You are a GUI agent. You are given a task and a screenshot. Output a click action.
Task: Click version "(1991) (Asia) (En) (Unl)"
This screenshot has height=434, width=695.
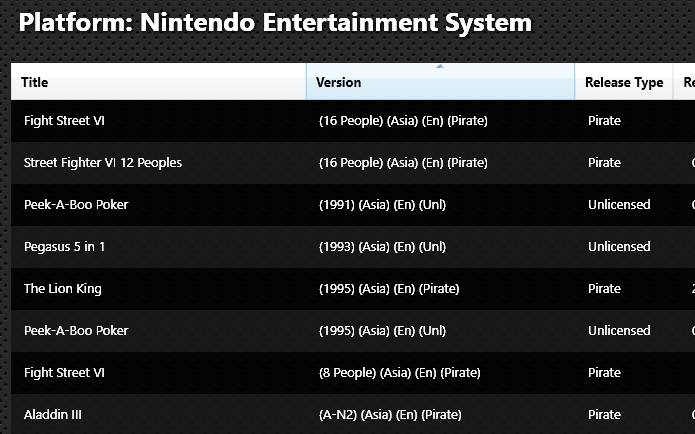tap(383, 205)
